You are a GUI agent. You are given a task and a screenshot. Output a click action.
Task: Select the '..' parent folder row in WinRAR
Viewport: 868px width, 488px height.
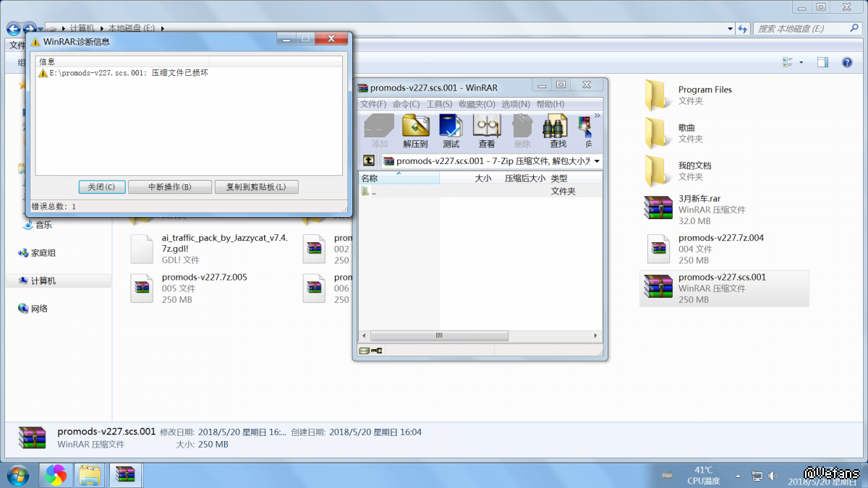[x=480, y=192]
